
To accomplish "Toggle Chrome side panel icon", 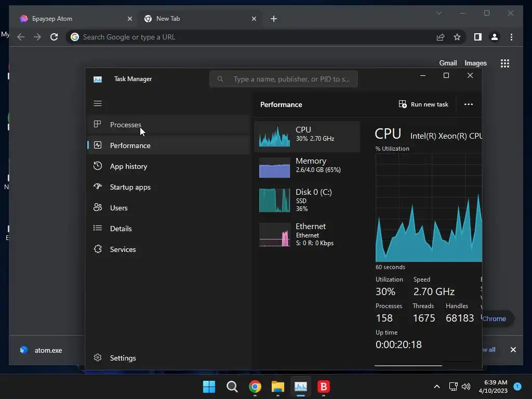I will pos(478,37).
